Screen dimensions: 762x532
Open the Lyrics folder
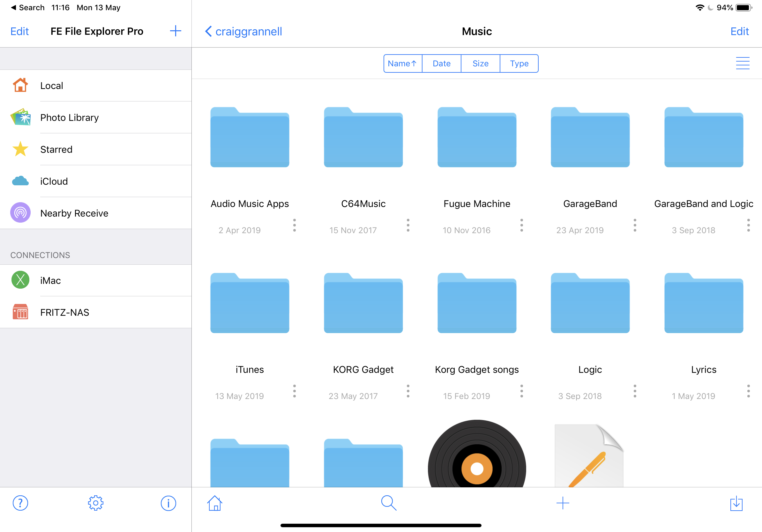(x=704, y=303)
